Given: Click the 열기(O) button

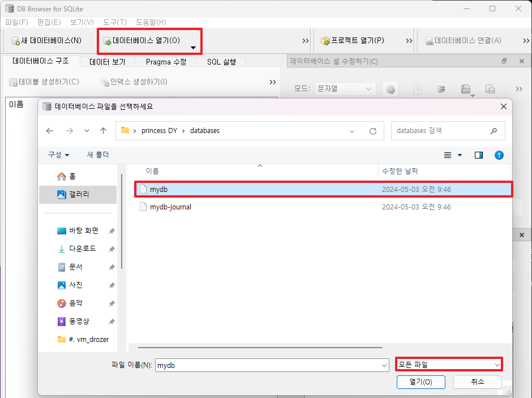Looking at the screenshot, I should (x=421, y=382).
